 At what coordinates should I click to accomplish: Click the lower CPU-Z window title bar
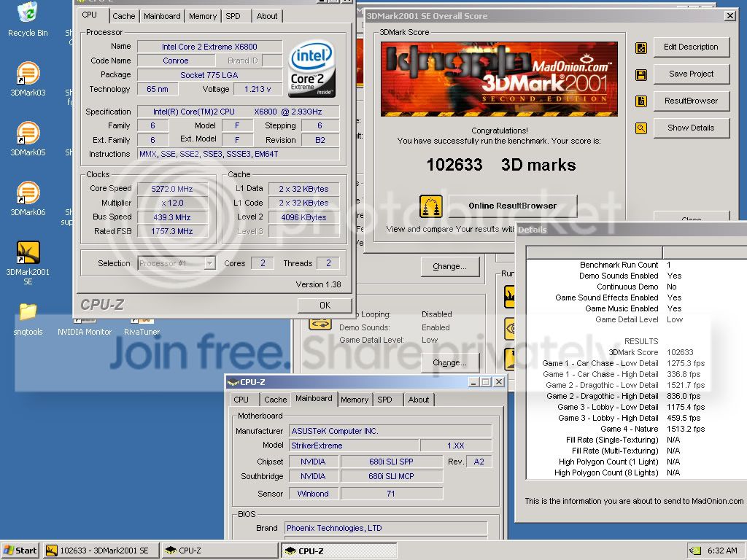point(365,382)
